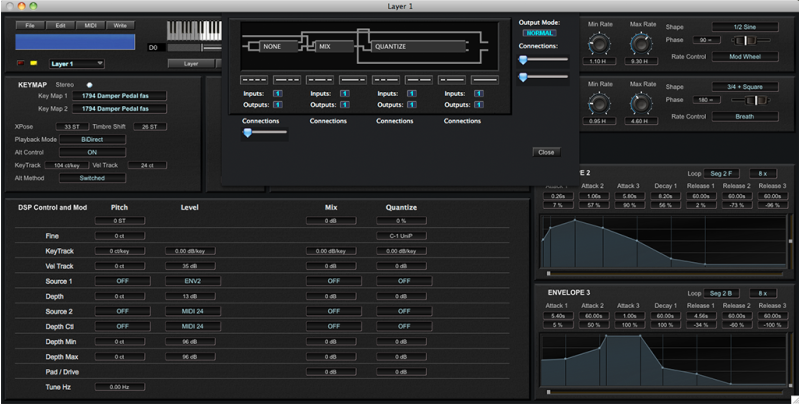
Task: Click the Min Rate knob reading 1.10 H
Action: [600, 43]
